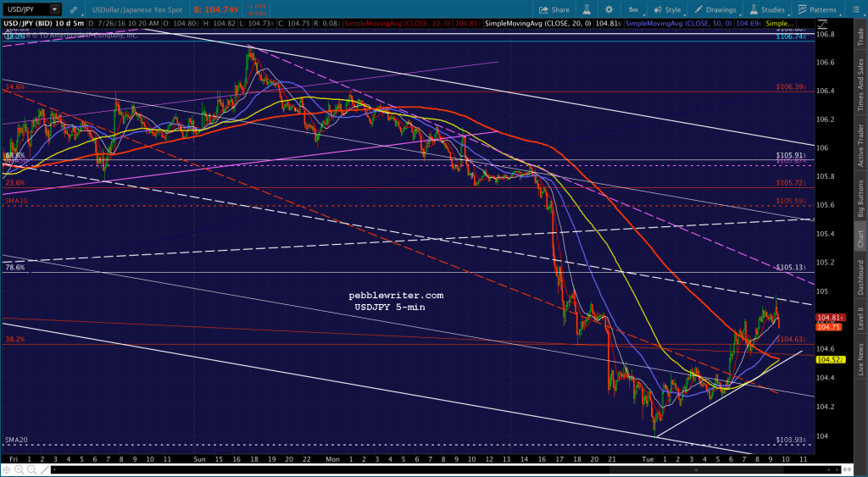Viewport: 868px width, 477px height.
Task: Click the bid price B: 104.749
Action: [216, 9]
